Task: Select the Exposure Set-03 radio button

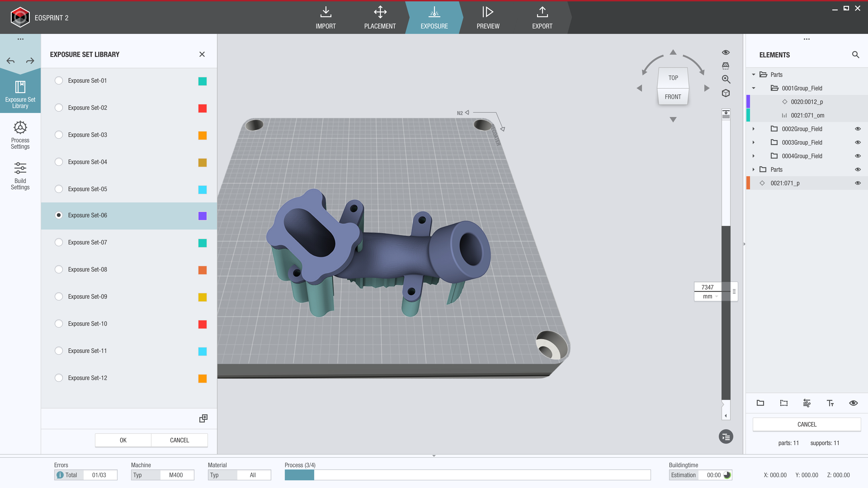Action: (x=59, y=135)
